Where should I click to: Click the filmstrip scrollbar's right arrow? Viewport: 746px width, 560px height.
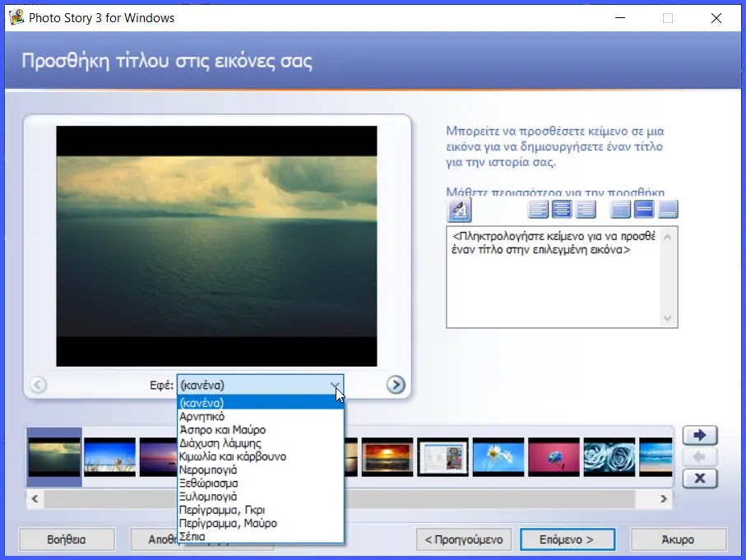tap(664, 498)
